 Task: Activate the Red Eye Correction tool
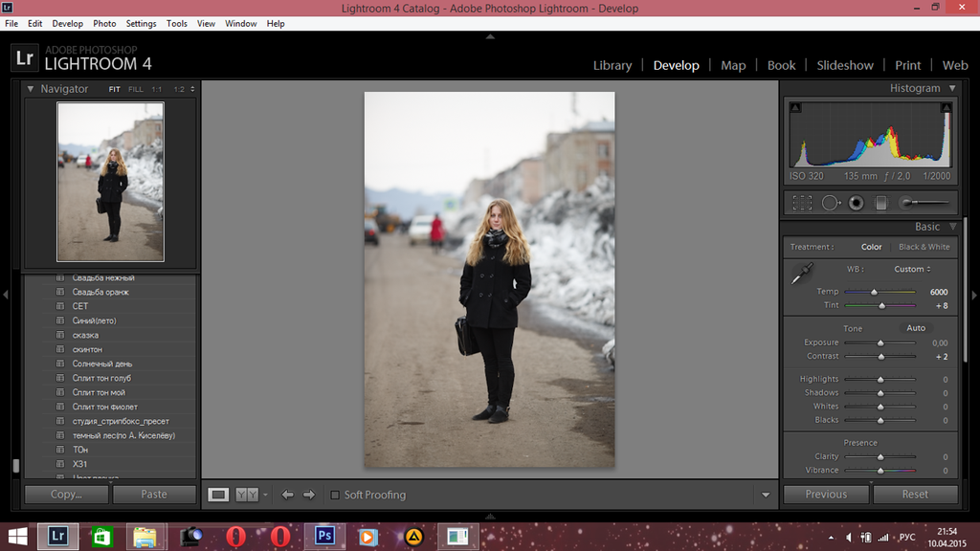coord(856,203)
